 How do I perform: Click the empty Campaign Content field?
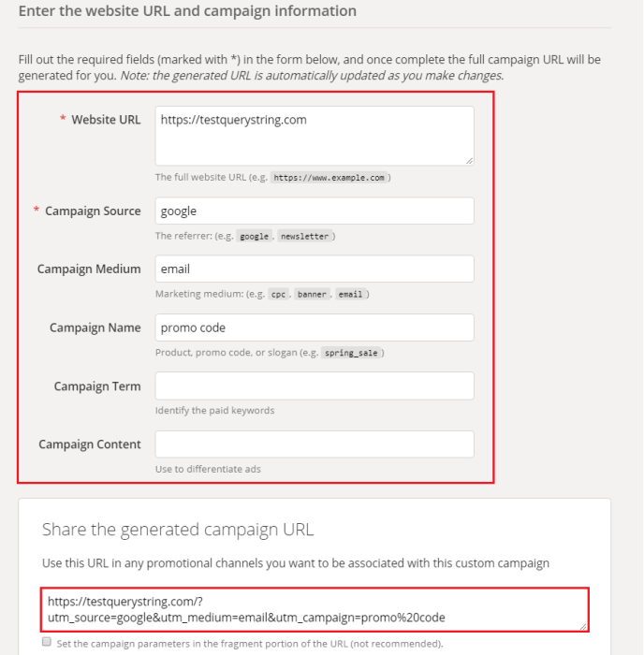[x=314, y=444]
